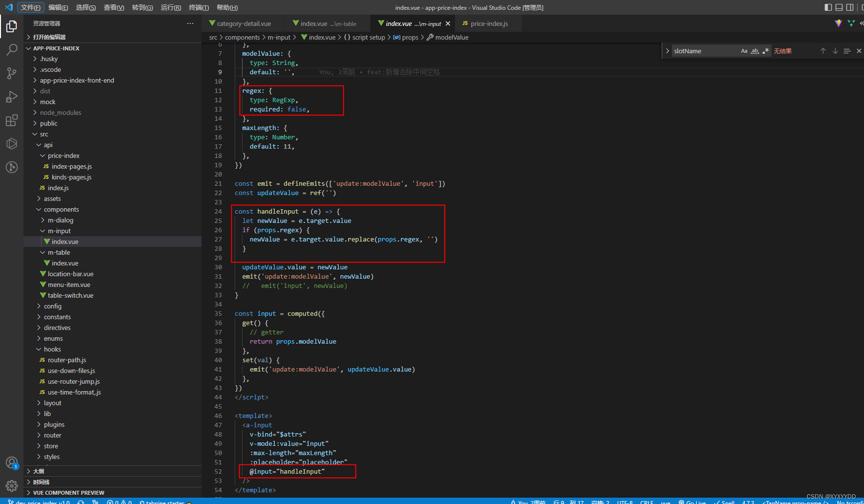This screenshot has width=864, height=504.
Task: Click components in breadcrumb path
Action: (x=242, y=37)
